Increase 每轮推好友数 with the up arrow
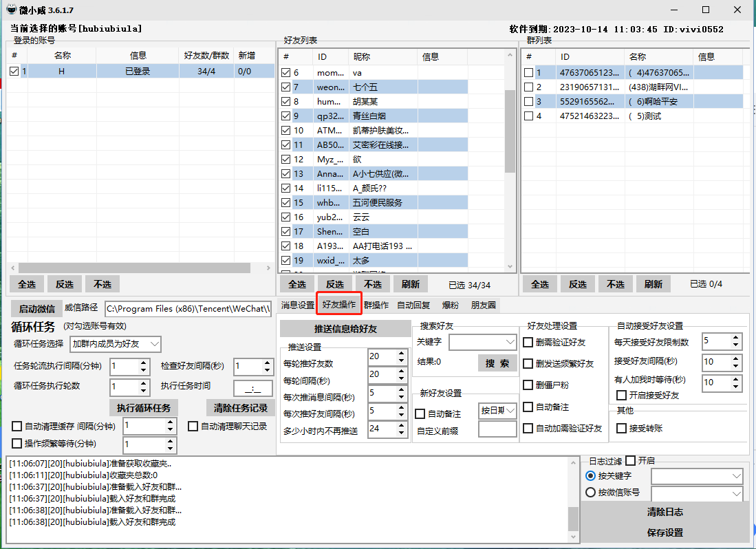756x549 pixels. [x=401, y=352]
